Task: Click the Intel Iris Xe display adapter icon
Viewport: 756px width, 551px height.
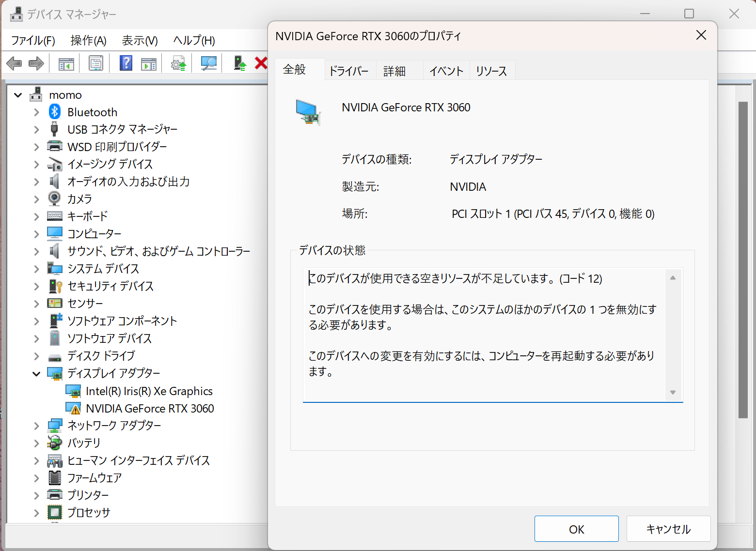Action: pos(73,391)
